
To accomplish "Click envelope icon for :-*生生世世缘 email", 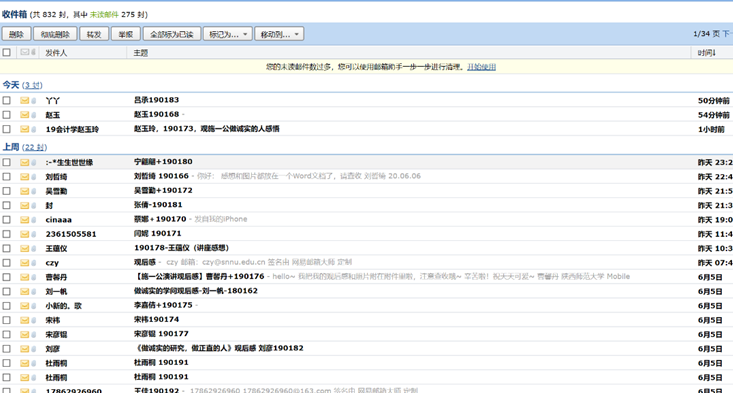I will click(24, 163).
